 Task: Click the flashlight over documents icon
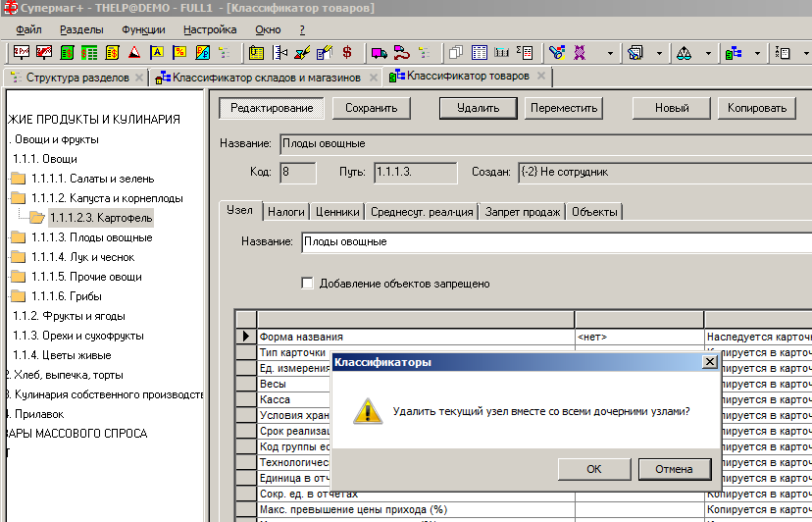634,52
